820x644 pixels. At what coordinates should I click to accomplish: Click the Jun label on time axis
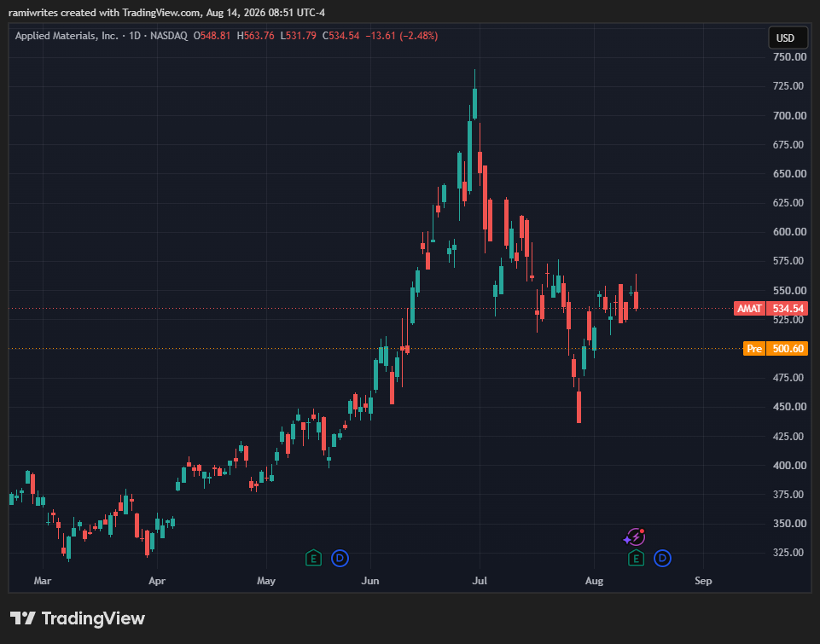(370, 581)
